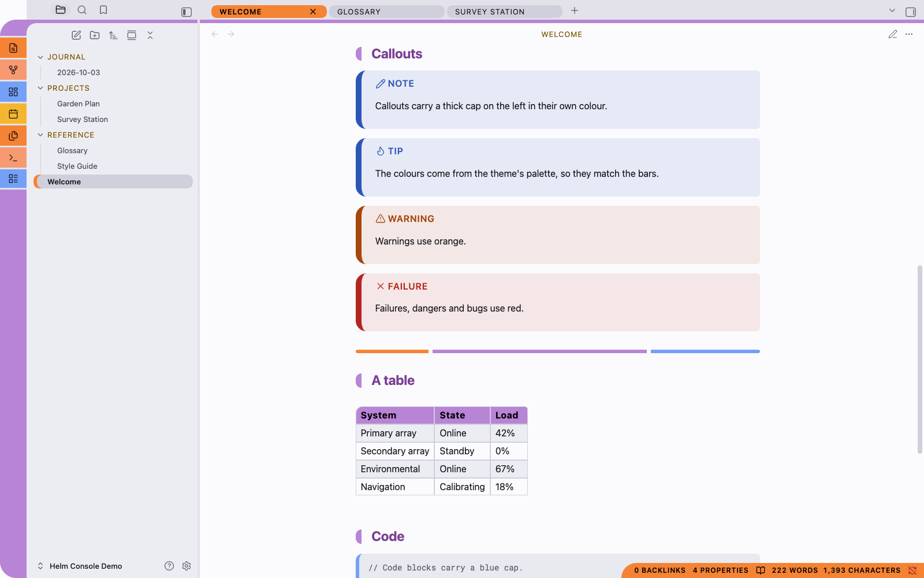The width and height of the screenshot is (924, 578).
Task: Open a new tab with plus button
Action: [x=575, y=11]
